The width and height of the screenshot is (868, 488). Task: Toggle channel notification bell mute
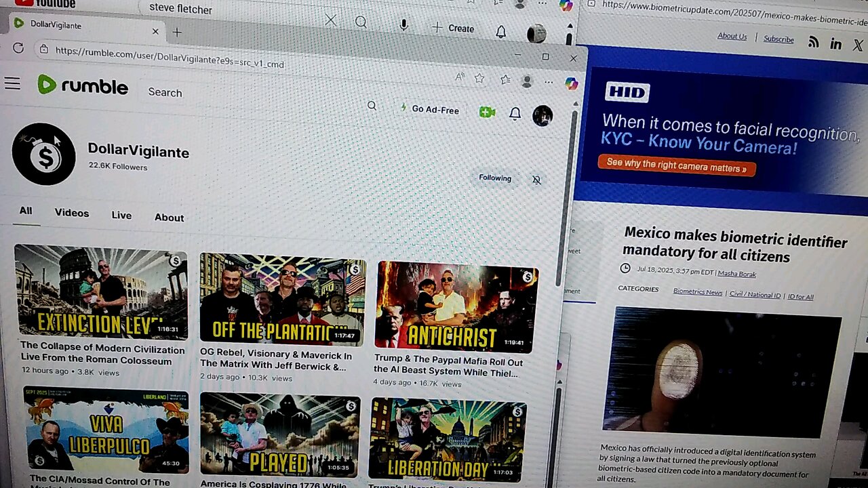pos(536,180)
